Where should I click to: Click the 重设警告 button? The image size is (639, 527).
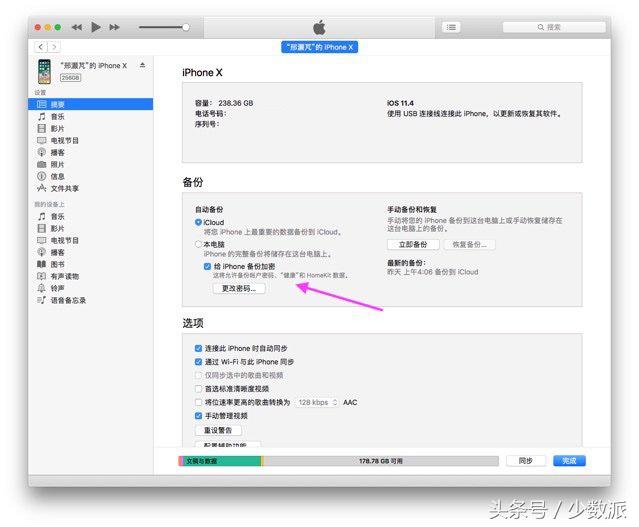click(x=218, y=430)
